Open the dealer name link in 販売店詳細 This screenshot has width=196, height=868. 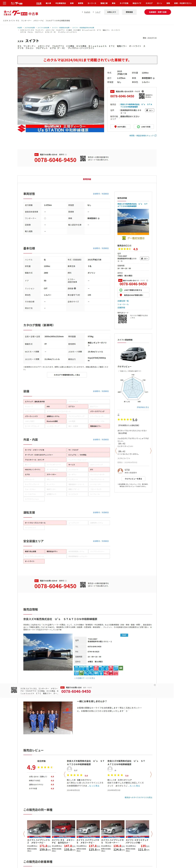pos(133,205)
